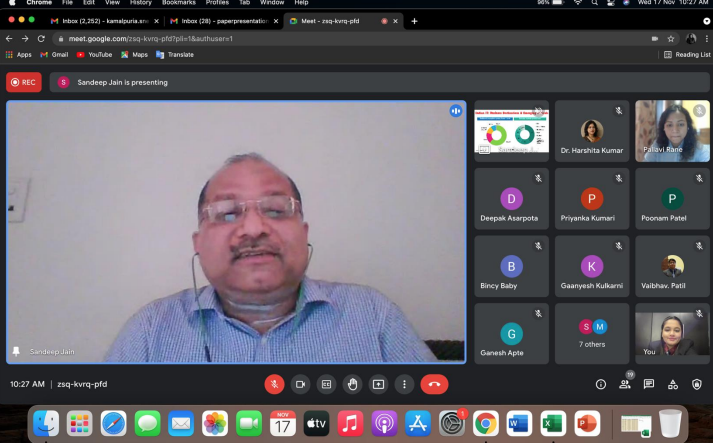Open the Gmail bookmark

click(x=54, y=55)
